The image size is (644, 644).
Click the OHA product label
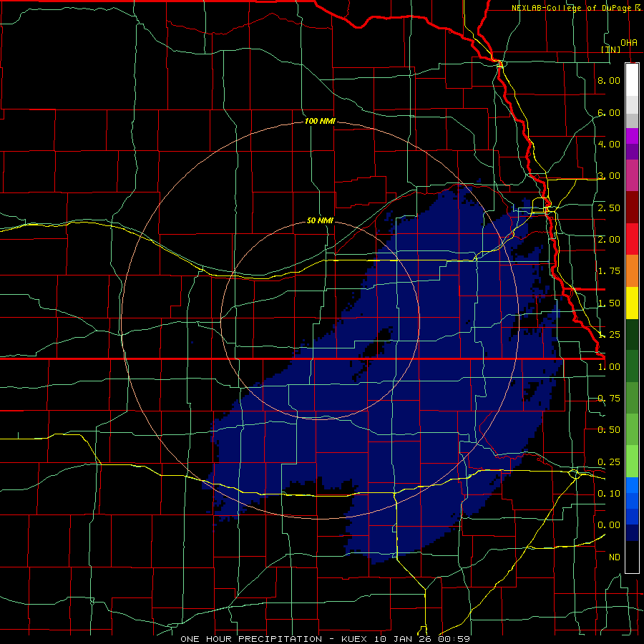pos(629,43)
